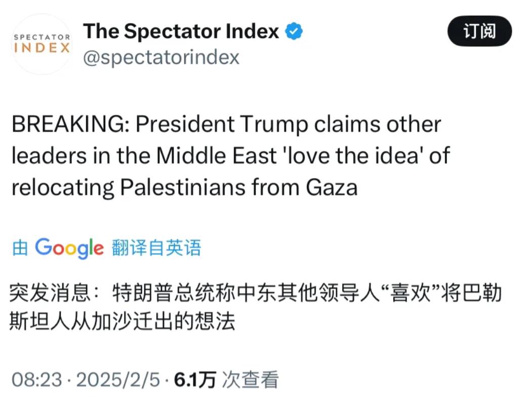Tap the bold 6.1万 view count
The width and height of the screenshot is (532, 409).
click(x=195, y=379)
